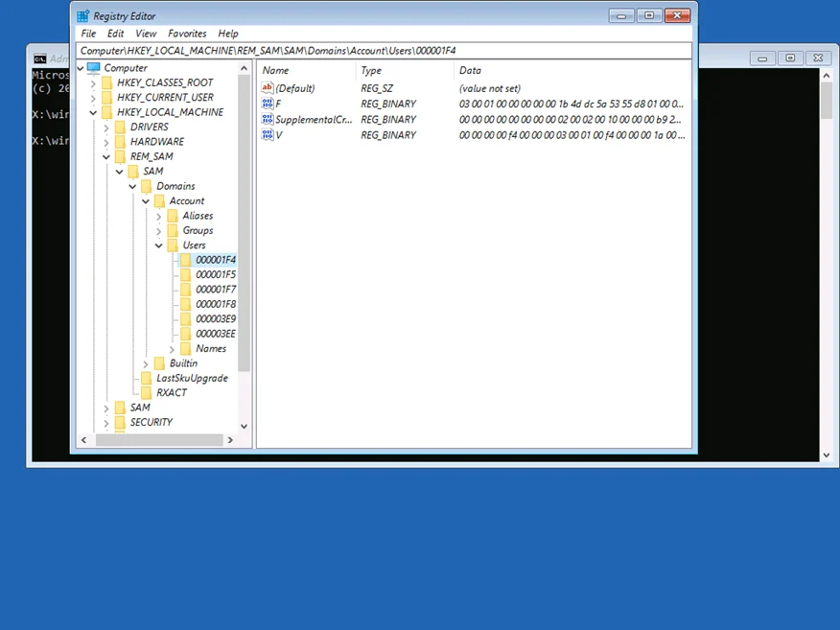
Task: Click the Registry Editor app icon in title bar
Action: coord(83,16)
